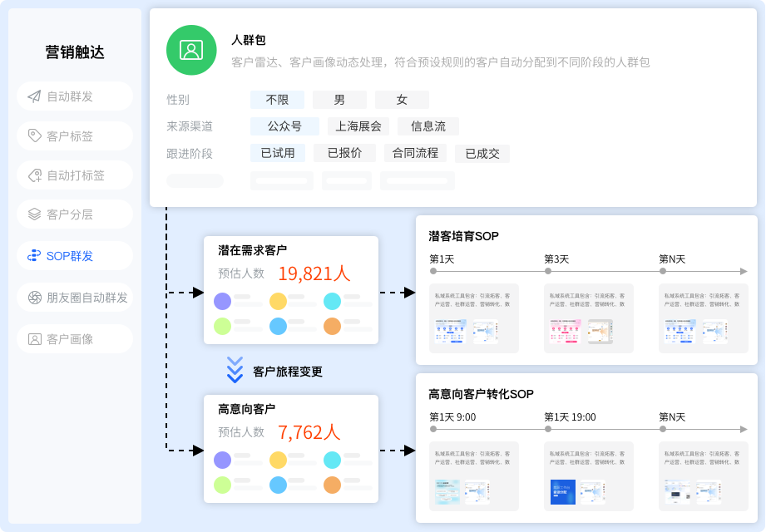Click 第1天 19:00 timeline marker
The image size is (766, 532).
[x=548, y=430]
